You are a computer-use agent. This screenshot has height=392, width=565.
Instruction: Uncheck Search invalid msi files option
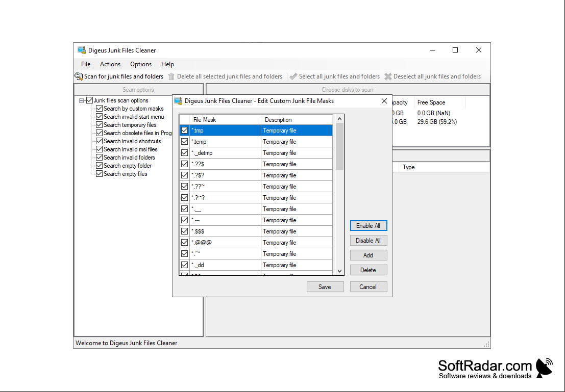[100, 149]
